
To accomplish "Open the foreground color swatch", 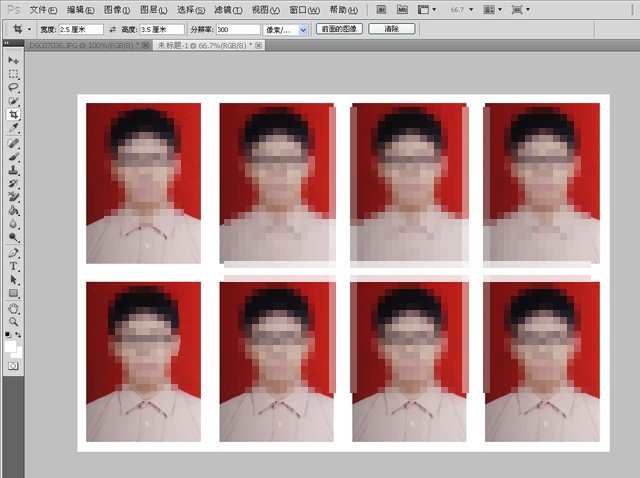I will pyautogui.click(x=10, y=347).
